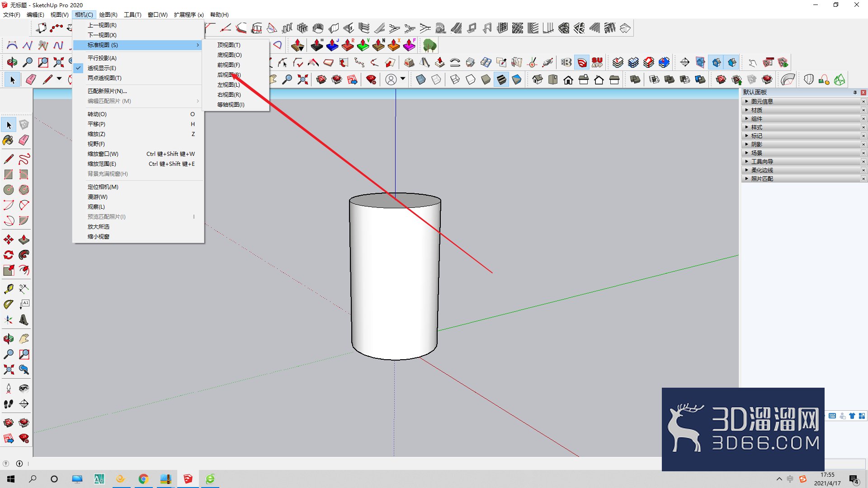Image resolution: width=868 pixels, height=488 pixels.
Task: Choose the Protractor tool
Action: click(x=9, y=305)
